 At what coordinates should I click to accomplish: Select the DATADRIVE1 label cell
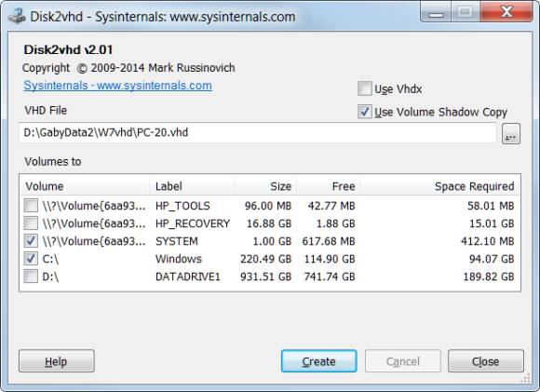[x=188, y=277]
